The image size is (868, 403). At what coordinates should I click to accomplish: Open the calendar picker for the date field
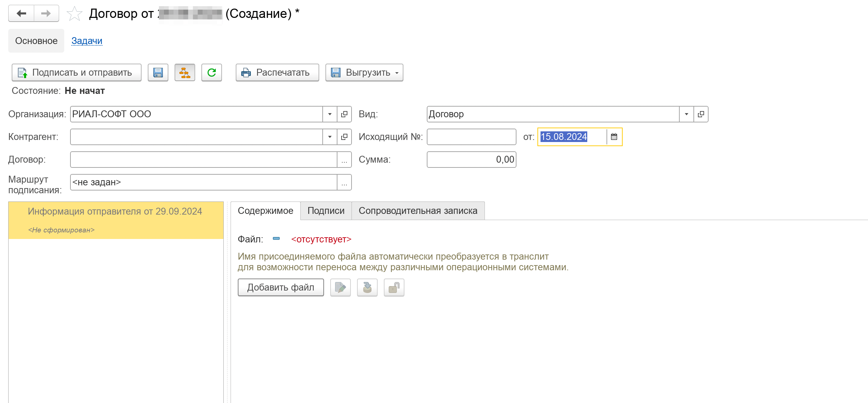click(x=614, y=137)
